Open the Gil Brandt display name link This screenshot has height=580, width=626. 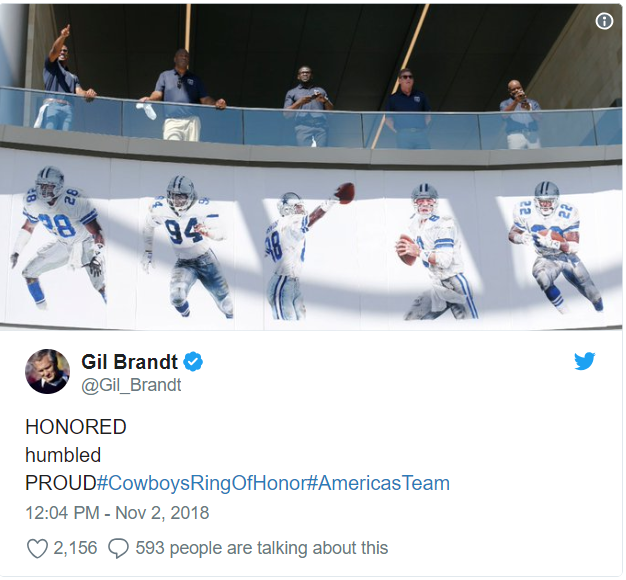pyautogui.click(x=129, y=362)
